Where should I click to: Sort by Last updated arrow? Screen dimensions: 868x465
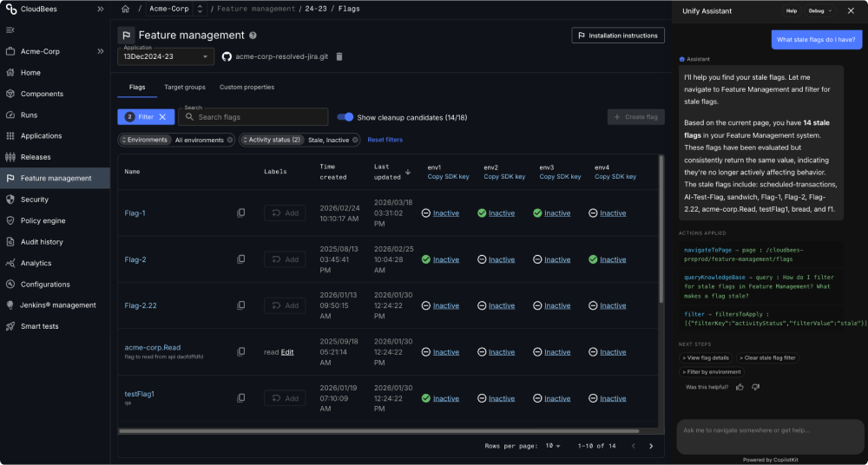point(408,172)
